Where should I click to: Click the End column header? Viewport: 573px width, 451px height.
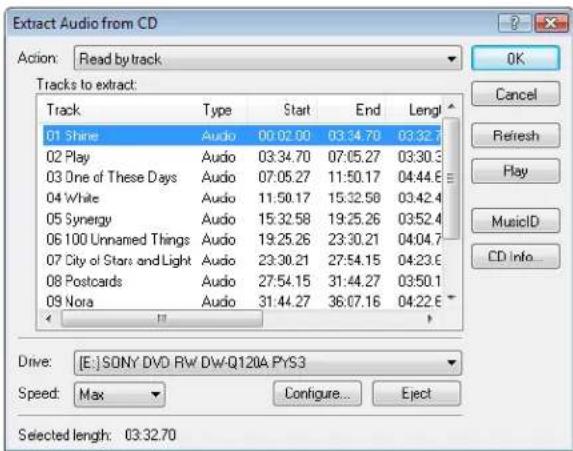[x=352, y=110]
